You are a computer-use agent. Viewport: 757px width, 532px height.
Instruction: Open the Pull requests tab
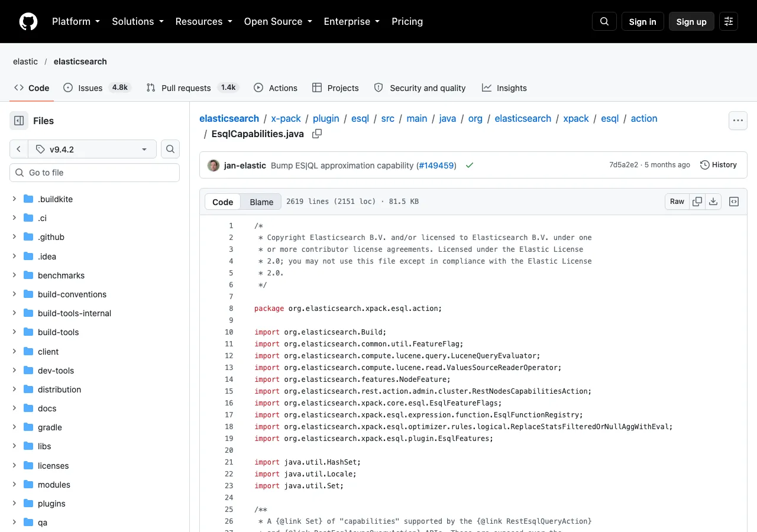(192, 87)
